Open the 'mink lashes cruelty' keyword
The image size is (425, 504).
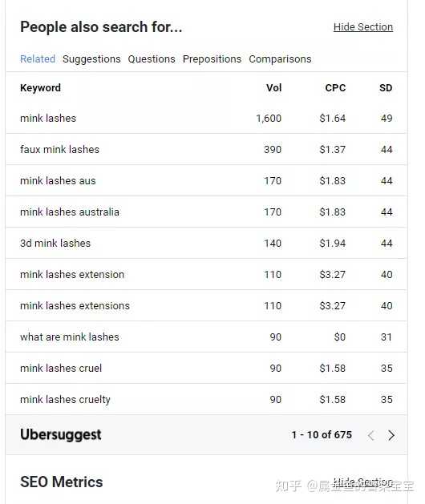[x=65, y=400]
